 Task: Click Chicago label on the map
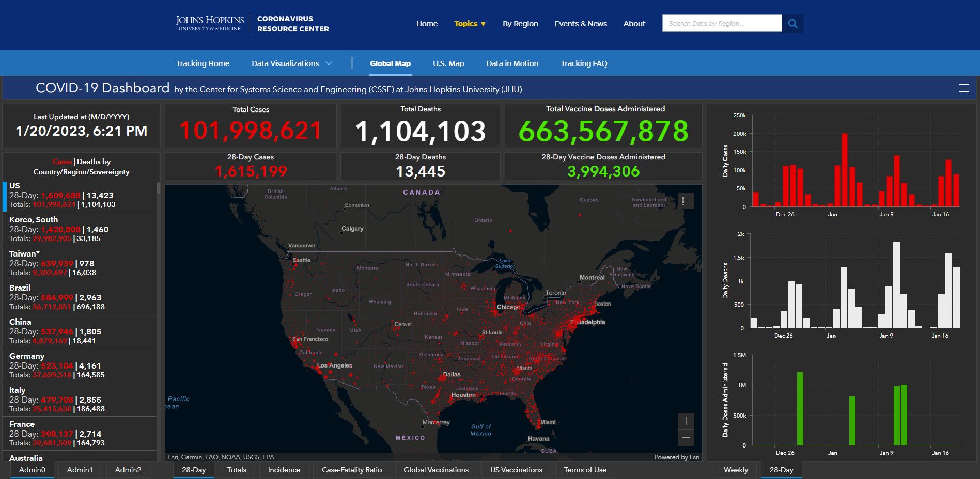click(x=508, y=307)
